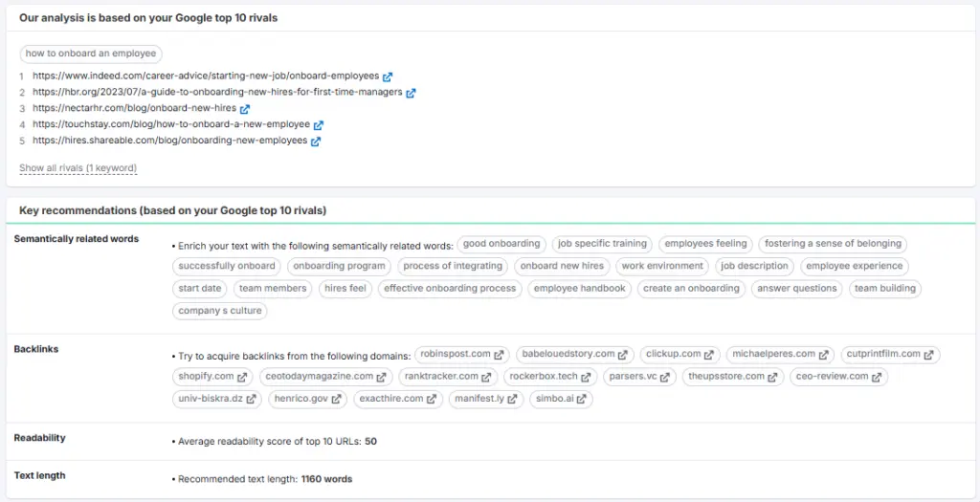Open external link icon next to indeed.com URL
This screenshot has height=502, width=980.
pyautogui.click(x=388, y=76)
